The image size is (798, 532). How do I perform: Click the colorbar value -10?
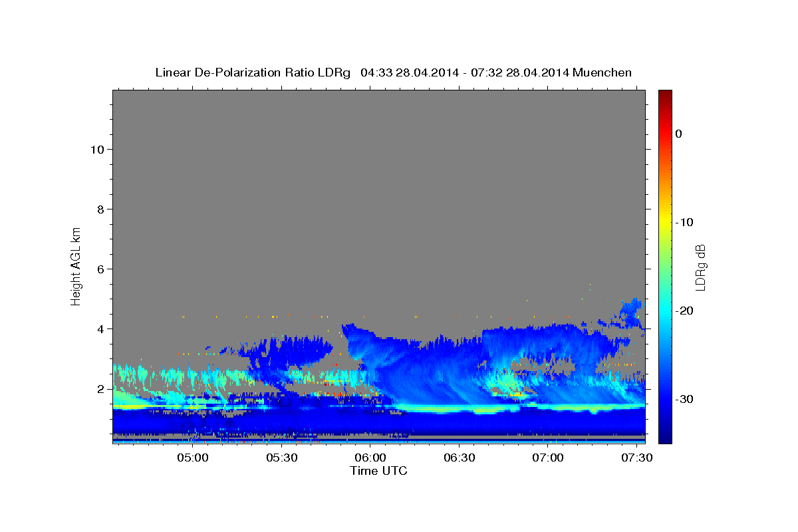click(685, 222)
